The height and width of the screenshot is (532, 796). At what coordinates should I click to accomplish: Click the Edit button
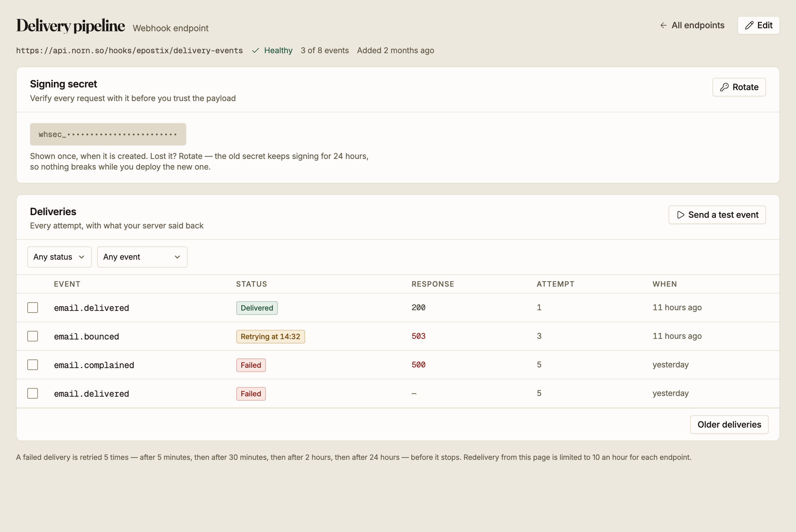pos(758,26)
